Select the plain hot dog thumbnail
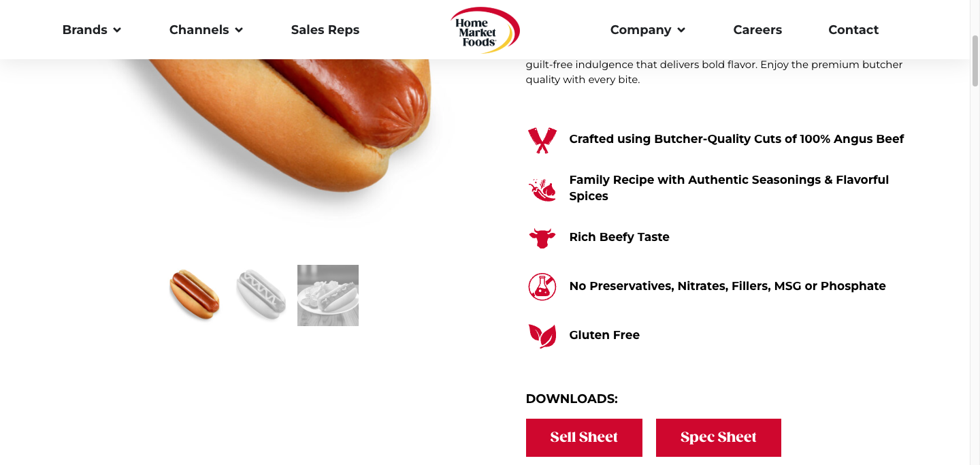This screenshot has width=980, height=465. click(x=195, y=295)
